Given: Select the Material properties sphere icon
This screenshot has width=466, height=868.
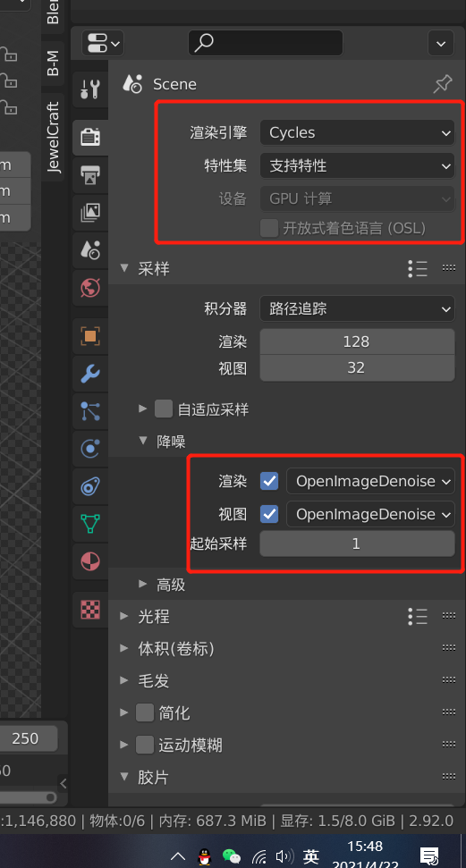Looking at the screenshot, I should click(89, 561).
